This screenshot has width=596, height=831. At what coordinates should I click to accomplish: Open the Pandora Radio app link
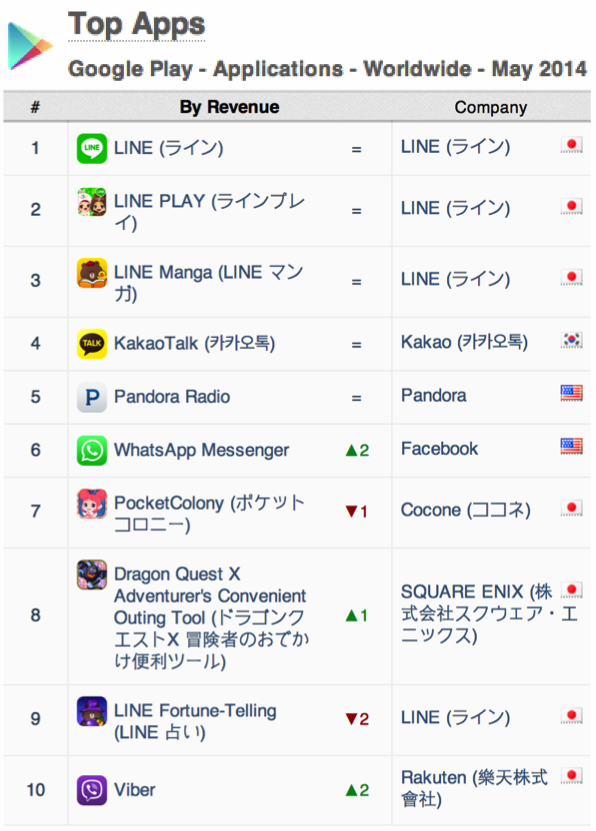pyautogui.click(x=172, y=397)
